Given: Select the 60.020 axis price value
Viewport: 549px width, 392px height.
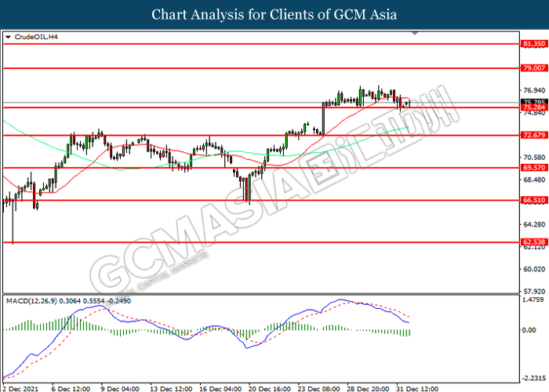Looking at the screenshot, I should [x=534, y=269].
